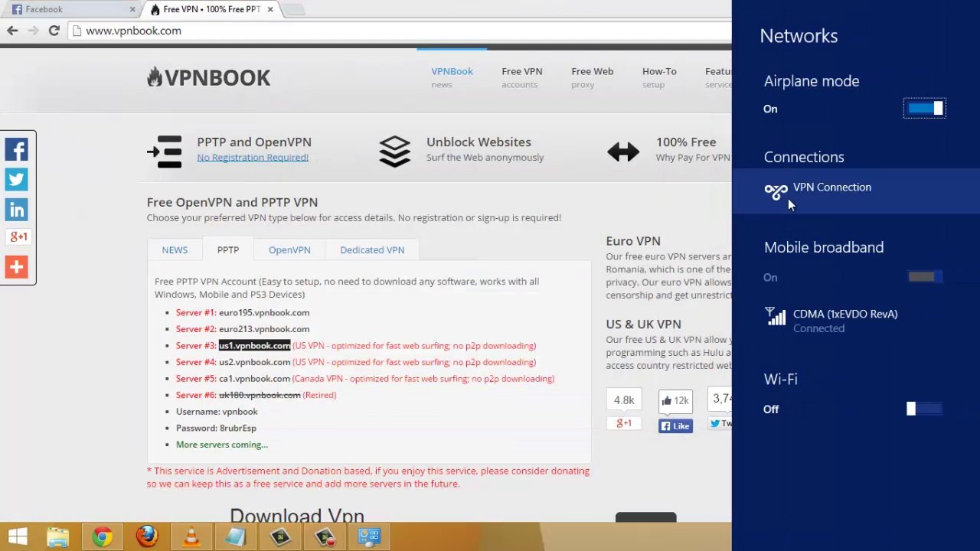Open the Dedicated VPN tab

372,250
